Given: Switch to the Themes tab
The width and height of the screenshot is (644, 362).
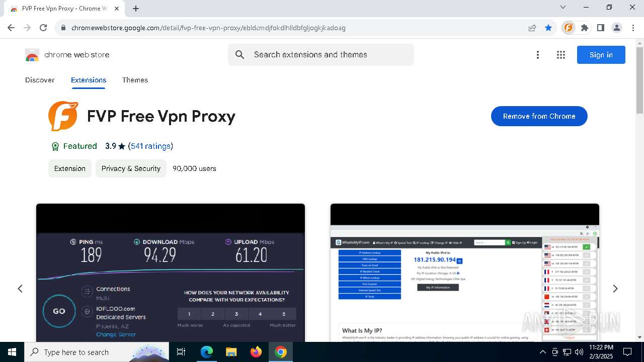Looking at the screenshot, I should tap(135, 80).
